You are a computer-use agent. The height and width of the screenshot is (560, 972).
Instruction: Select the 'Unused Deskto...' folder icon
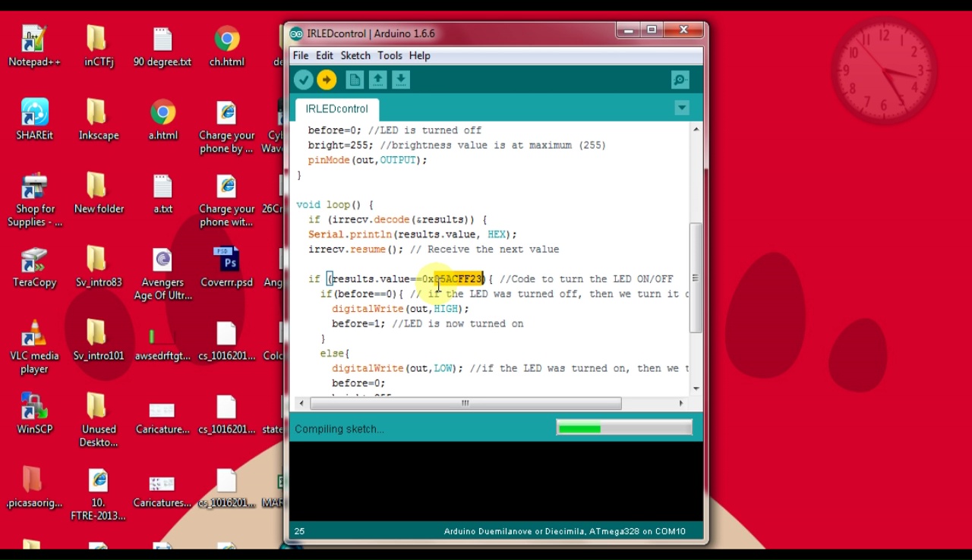99,421
